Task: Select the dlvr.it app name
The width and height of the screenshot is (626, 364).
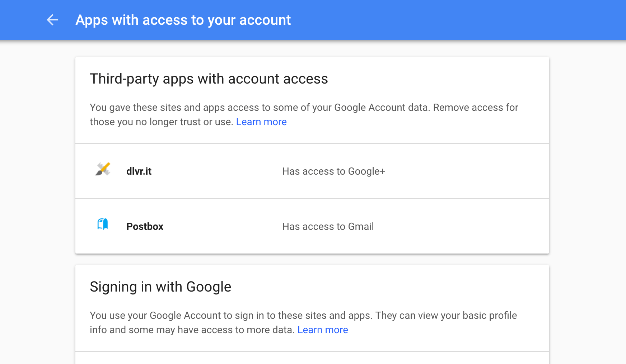Action: click(139, 171)
